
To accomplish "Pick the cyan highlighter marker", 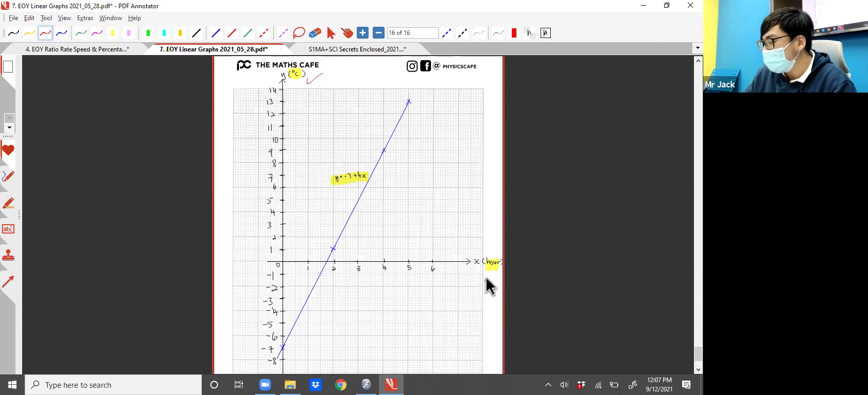I will pos(164,33).
